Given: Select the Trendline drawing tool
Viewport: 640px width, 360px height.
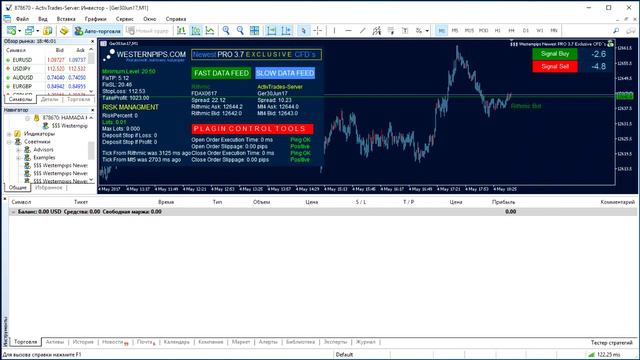Looking at the screenshot, I should (362, 31).
